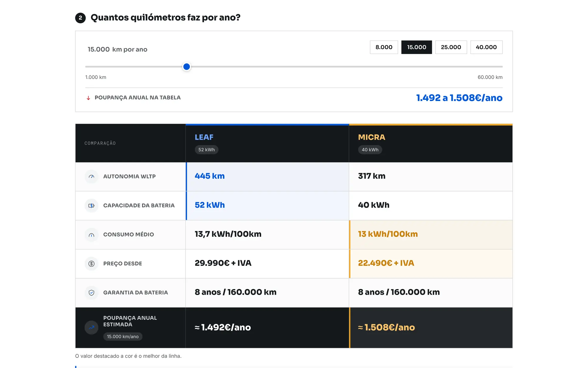
Task: Click the 15.000 km por ano readout
Action: pos(117,49)
